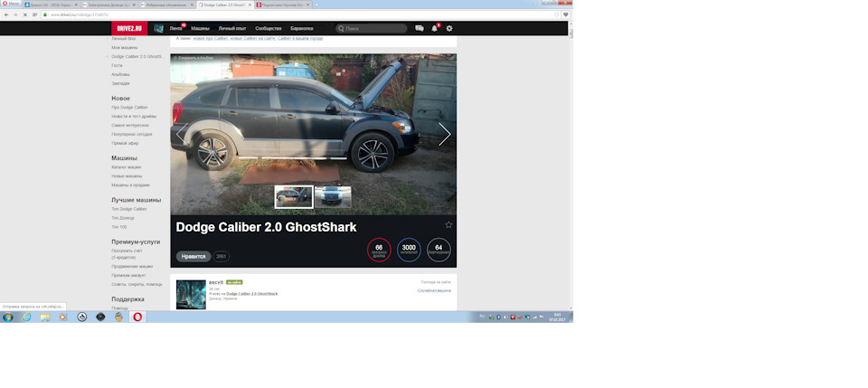The height and width of the screenshot is (388, 868).
Task: Open the ascvit username link
Action: [x=216, y=282]
